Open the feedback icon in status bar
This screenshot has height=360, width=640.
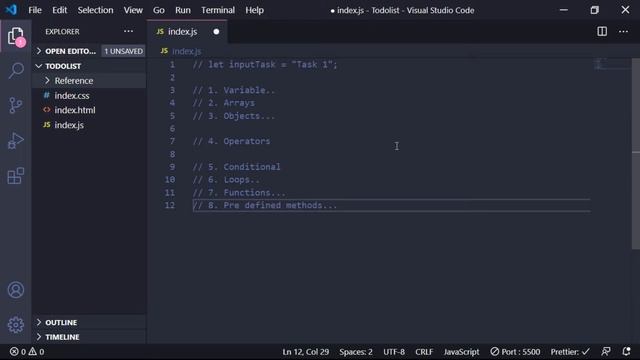[x=606, y=351]
